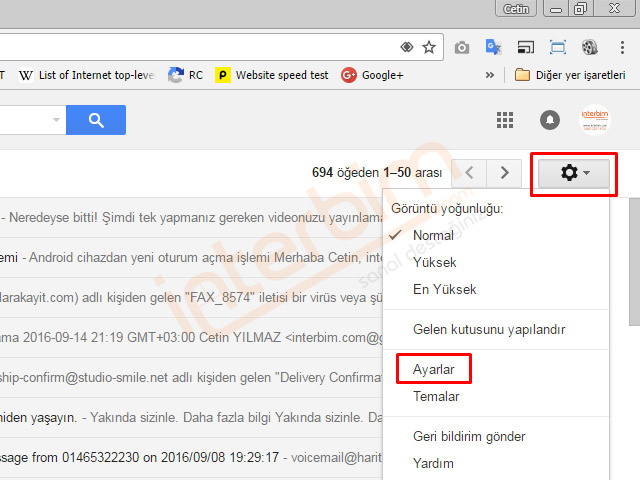Expand the gear settings dropdown
Image resolution: width=640 pixels, height=480 pixels.
pyautogui.click(x=575, y=173)
